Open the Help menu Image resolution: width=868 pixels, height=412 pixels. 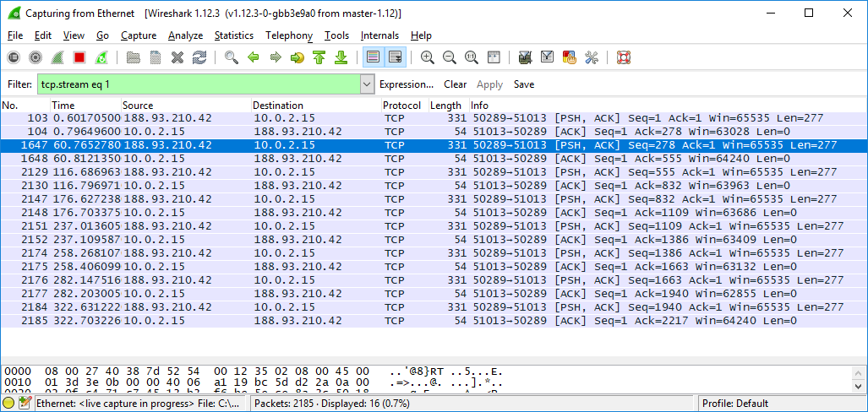click(x=421, y=35)
